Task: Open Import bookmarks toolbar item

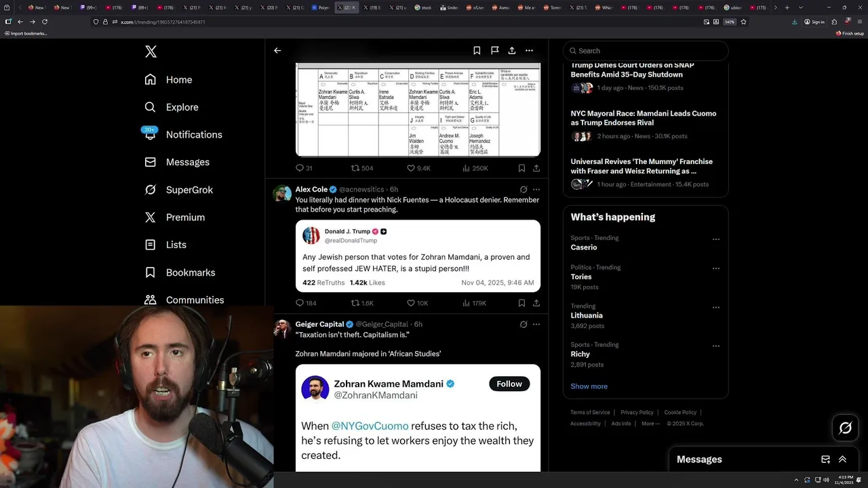Action: point(26,33)
